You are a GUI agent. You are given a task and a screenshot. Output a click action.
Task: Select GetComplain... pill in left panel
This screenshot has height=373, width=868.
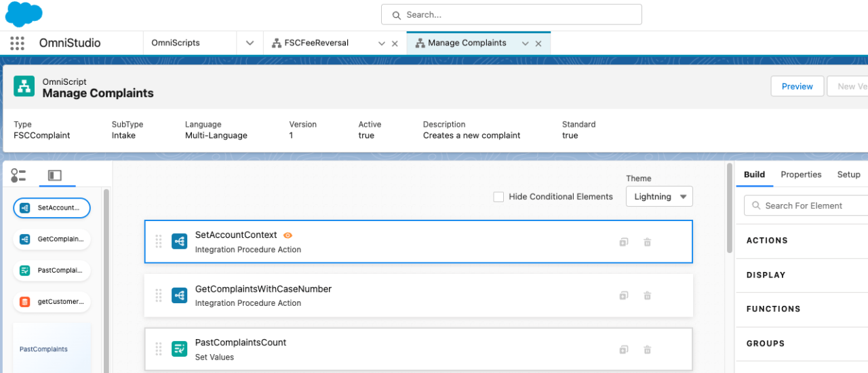[52, 239]
